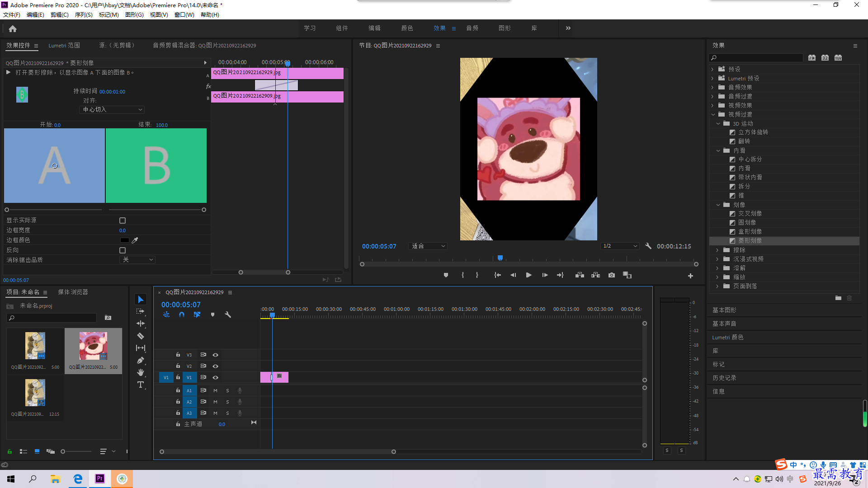Pick border color with eyedropper
This screenshot has width=868, height=488.
point(135,240)
